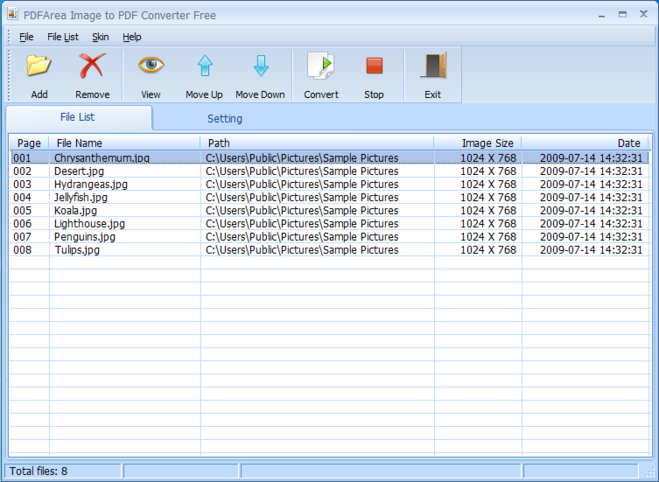Screen dimensions: 659x482
Task: Select the Chrysanthemum.jpg row
Action: point(330,158)
